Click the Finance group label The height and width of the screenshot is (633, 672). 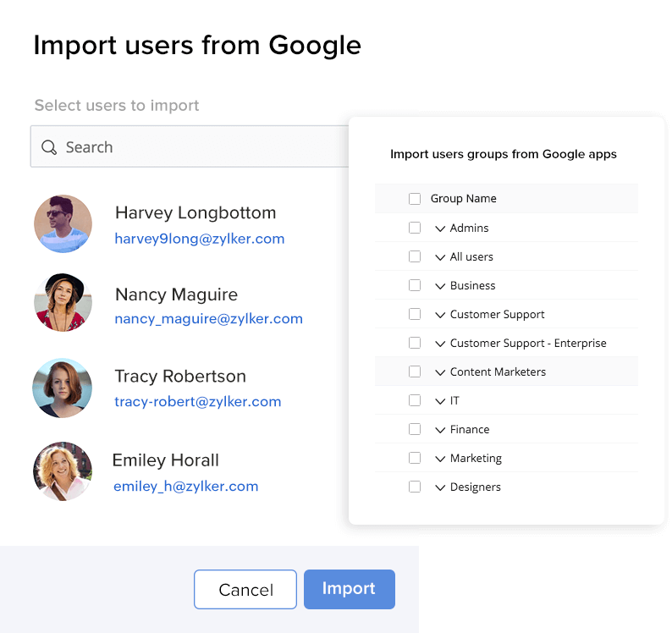[470, 429]
